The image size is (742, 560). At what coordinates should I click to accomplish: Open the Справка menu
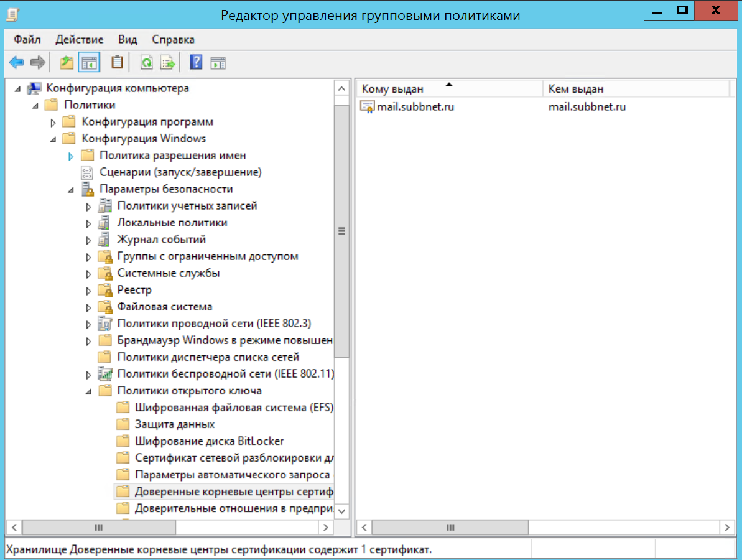pos(173,39)
